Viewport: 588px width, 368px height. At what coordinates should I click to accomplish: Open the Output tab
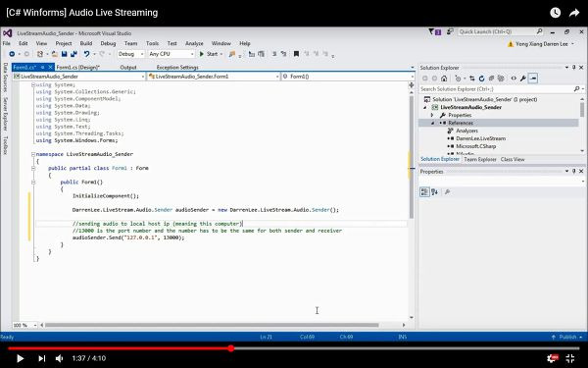pyautogui.click(x=128, y=68)
